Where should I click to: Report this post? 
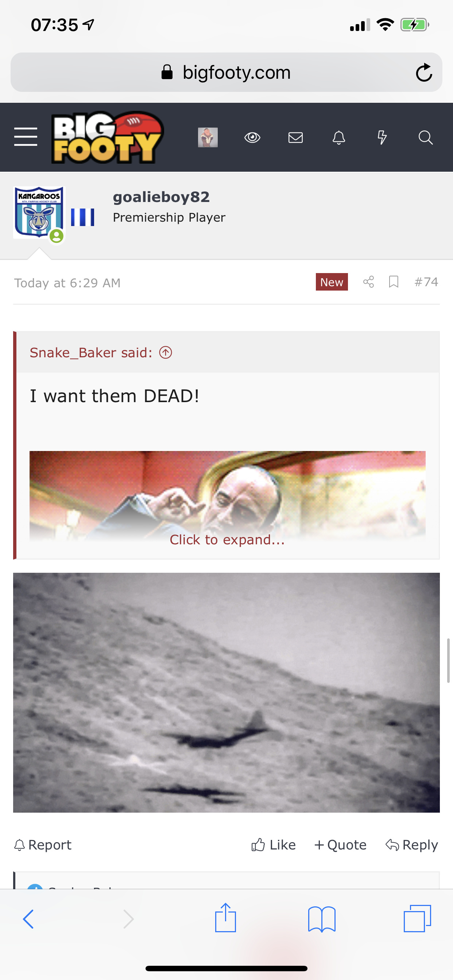[x=43, y=845]
